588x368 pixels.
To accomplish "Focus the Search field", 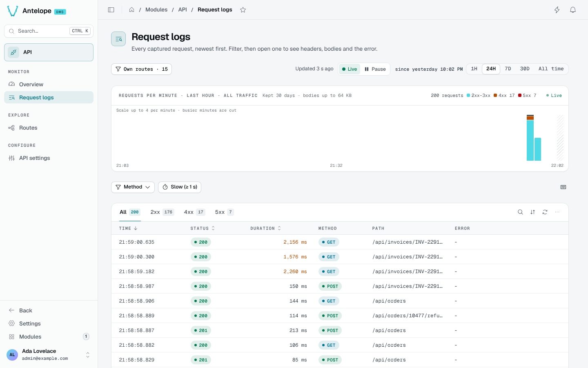I will 49,31.
